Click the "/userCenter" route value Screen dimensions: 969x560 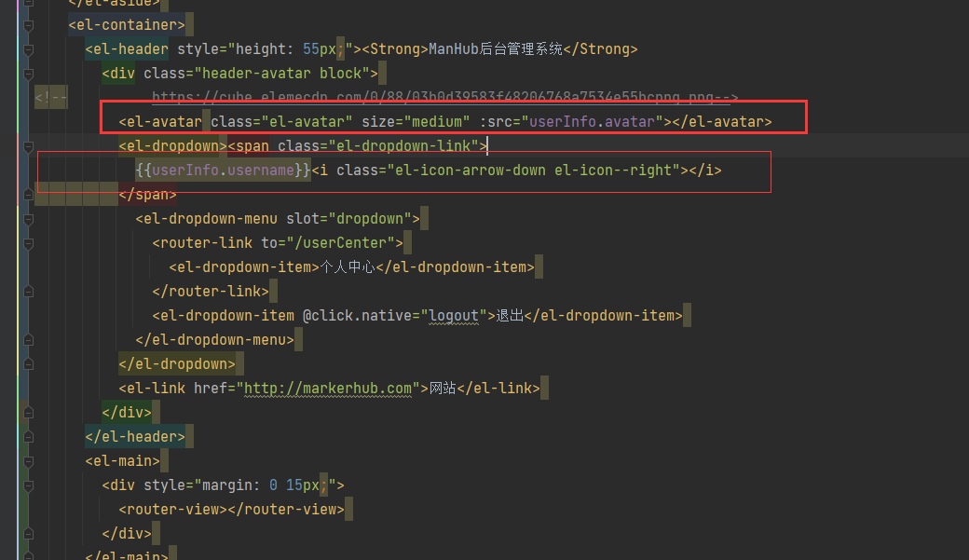pyautogui.click(x=345, y=243)
